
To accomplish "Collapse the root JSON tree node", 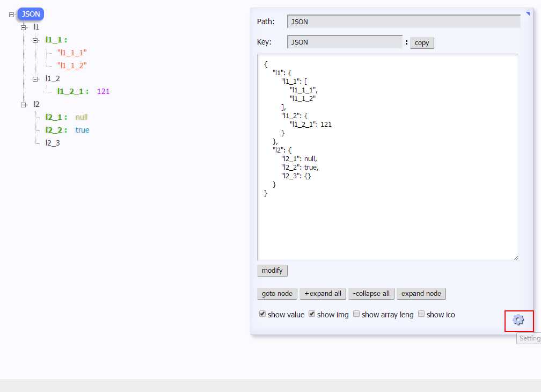I will pos(11,14).
